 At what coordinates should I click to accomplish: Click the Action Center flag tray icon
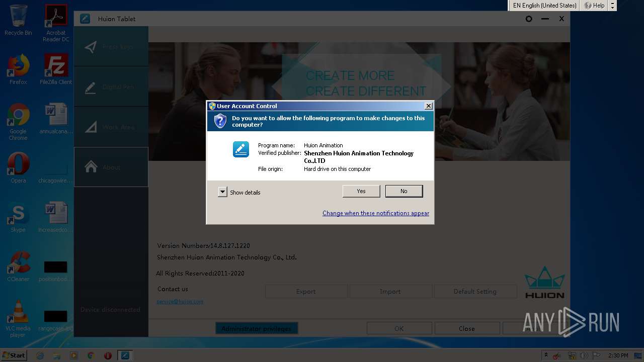(596, 355)
